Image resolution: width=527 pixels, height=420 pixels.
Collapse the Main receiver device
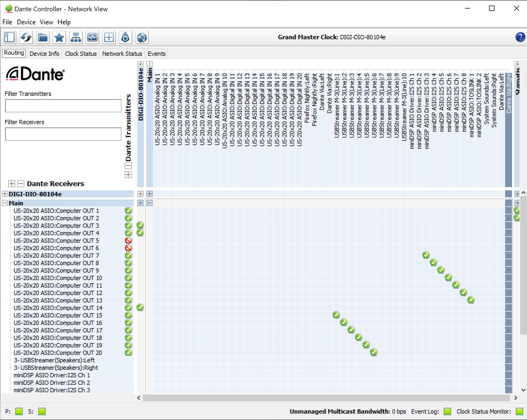pyautogui.click(x=5, y=203)
